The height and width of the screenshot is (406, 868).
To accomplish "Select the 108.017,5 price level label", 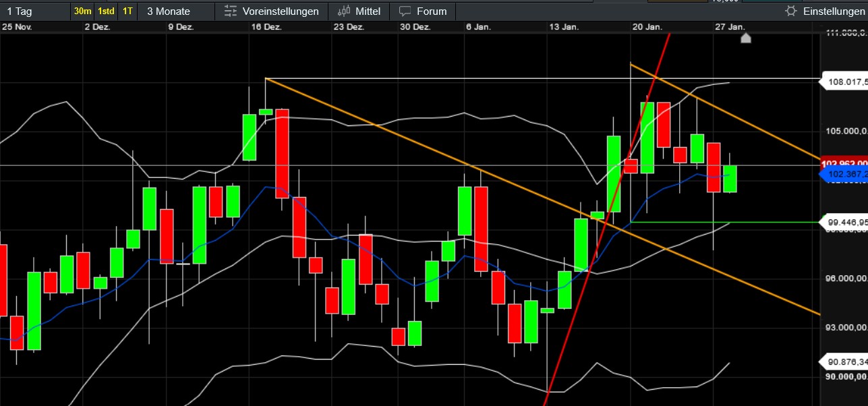I will [x=844, y=82].
